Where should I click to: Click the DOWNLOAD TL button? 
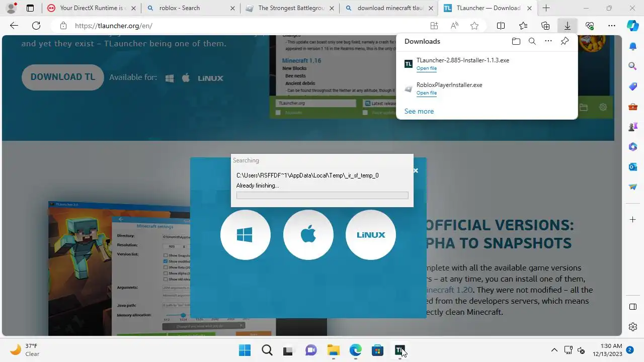63,77
